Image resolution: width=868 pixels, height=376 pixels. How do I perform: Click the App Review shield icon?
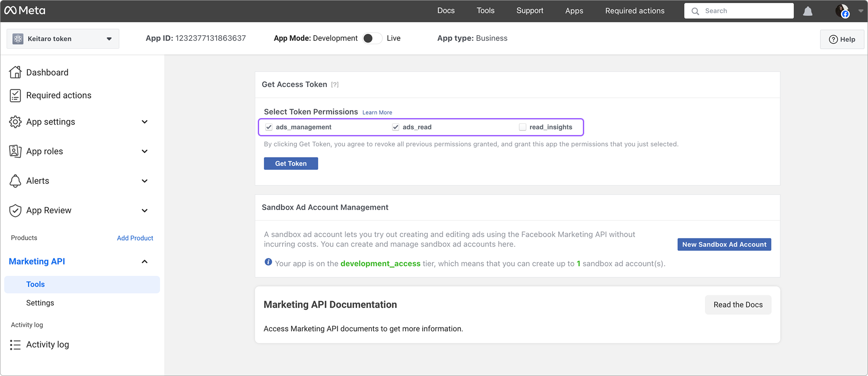coord(15,211)
